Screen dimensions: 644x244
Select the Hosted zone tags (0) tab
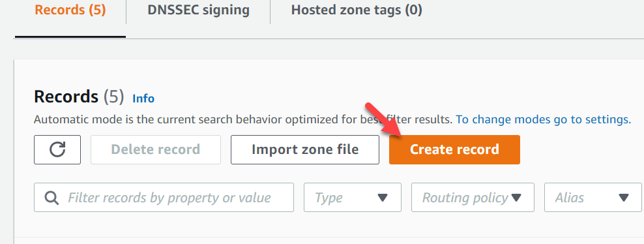pos(357,10)
